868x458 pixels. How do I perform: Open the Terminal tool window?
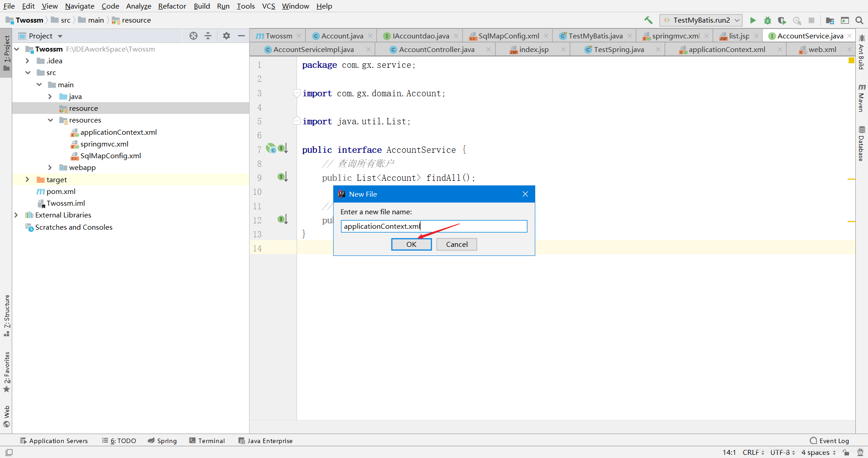207,441
